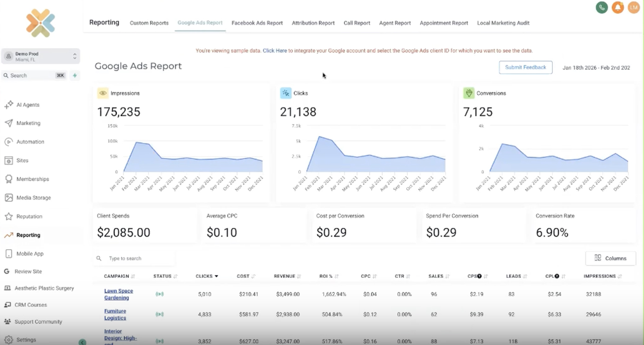Click the Media Storage image icon
The image size is (644, 345).
pos(8,198)
